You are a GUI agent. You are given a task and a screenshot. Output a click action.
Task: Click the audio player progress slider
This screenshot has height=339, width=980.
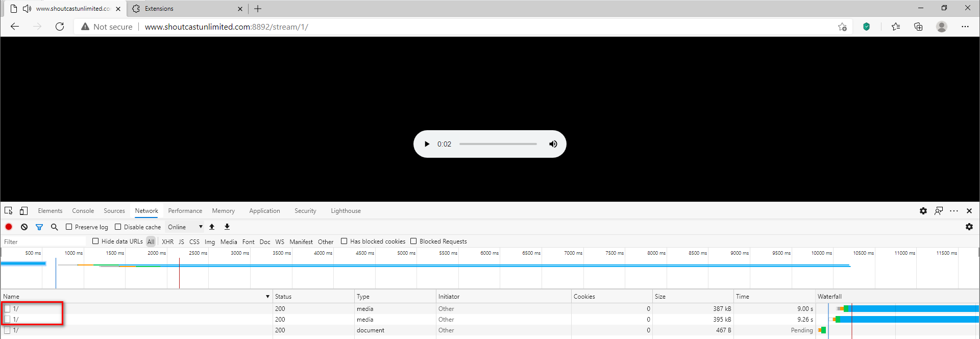click(x=498, y=144)
